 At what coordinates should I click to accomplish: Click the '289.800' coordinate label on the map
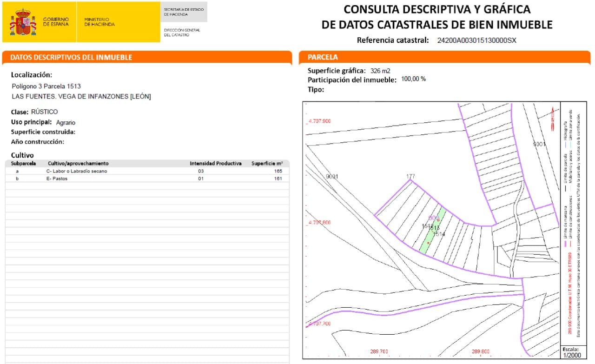(x=480, y=352)
